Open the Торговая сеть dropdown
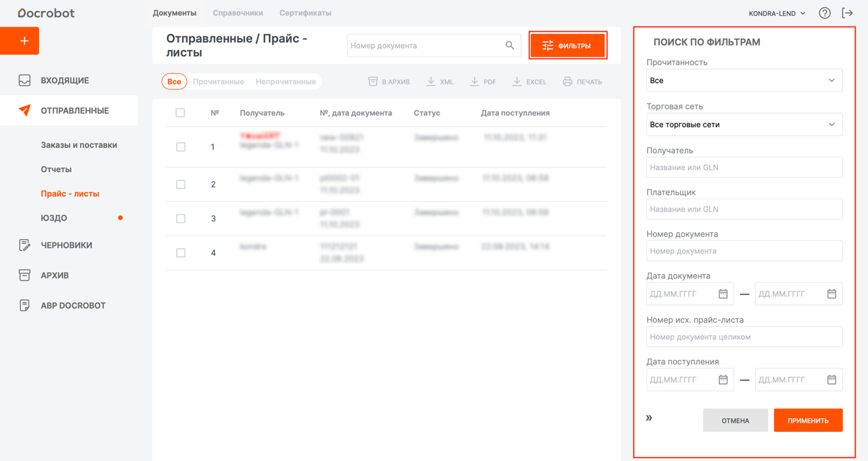Viewport: 868px width, 461px height. 744,125
